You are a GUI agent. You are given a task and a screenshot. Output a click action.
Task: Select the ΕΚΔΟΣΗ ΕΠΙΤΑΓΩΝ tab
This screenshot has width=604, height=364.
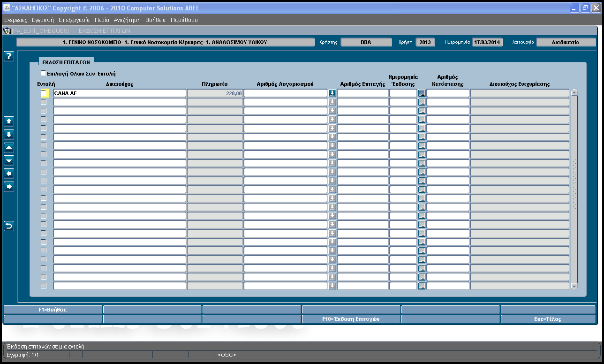click(x=66, y=61)
